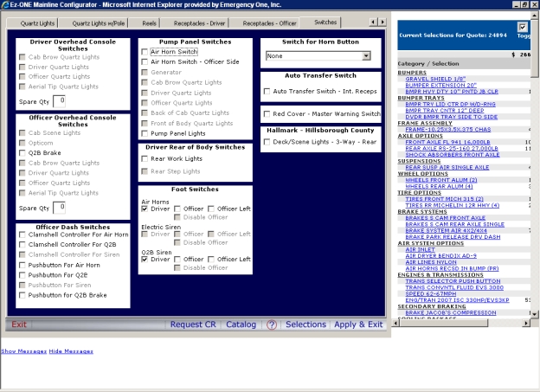540x392 pixels.
Task: Click the tab scroll right arrow
Action: (x=382, y=22)
